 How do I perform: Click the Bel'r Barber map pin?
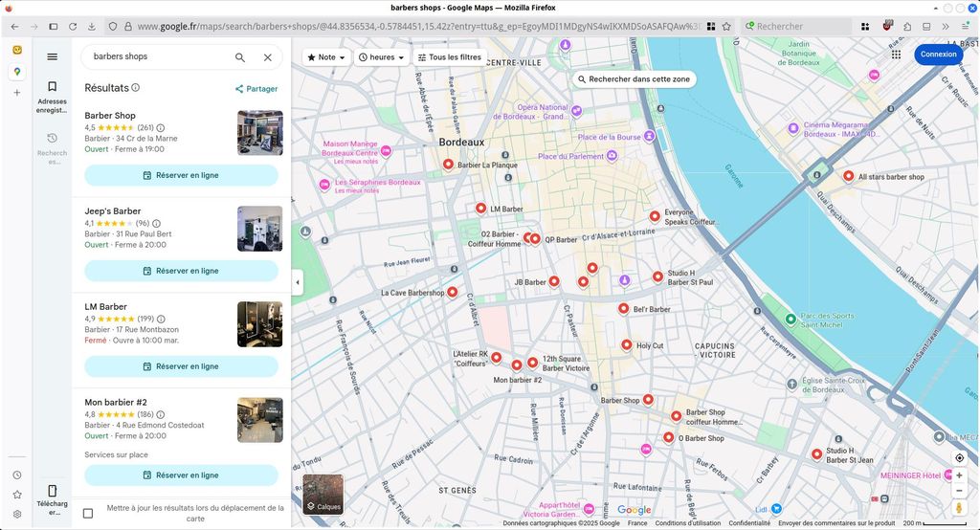tap(623, 308)
